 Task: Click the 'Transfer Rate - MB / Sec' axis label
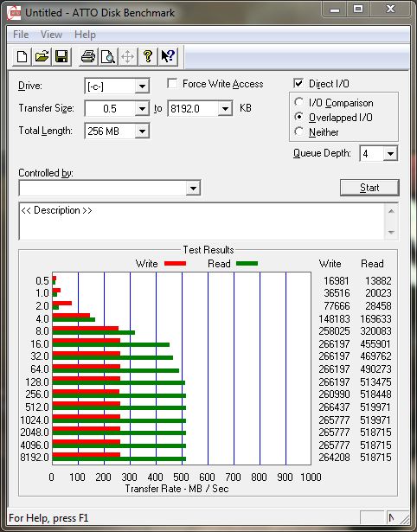(176, 489)
